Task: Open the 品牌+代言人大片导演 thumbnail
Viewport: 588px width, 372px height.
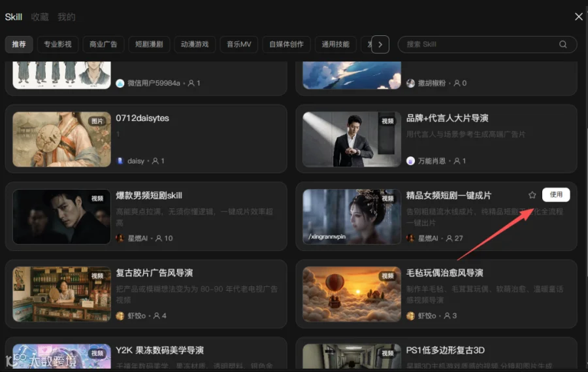Action: click(351, 139)
